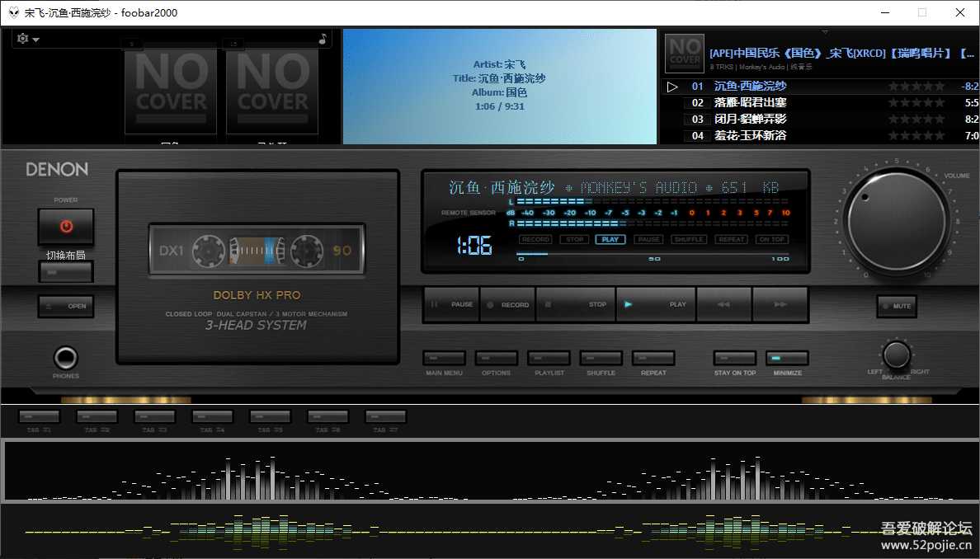Click the Open eject button

point(66,306)
